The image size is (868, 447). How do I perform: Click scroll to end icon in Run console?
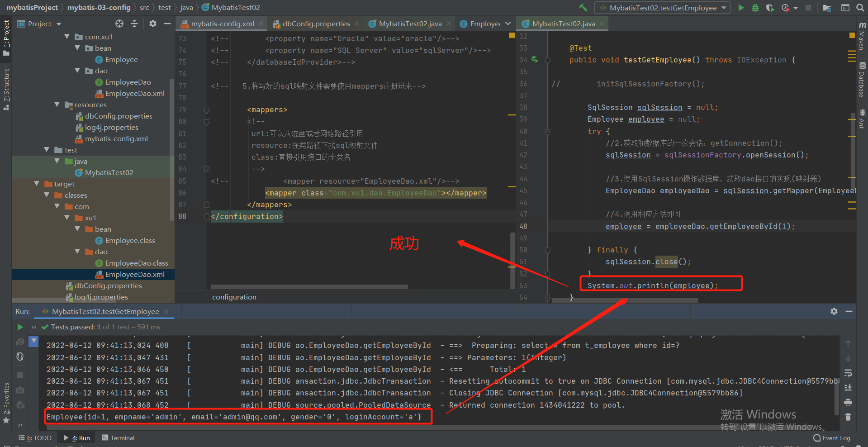pyautogui.click(x=848, y=387)
